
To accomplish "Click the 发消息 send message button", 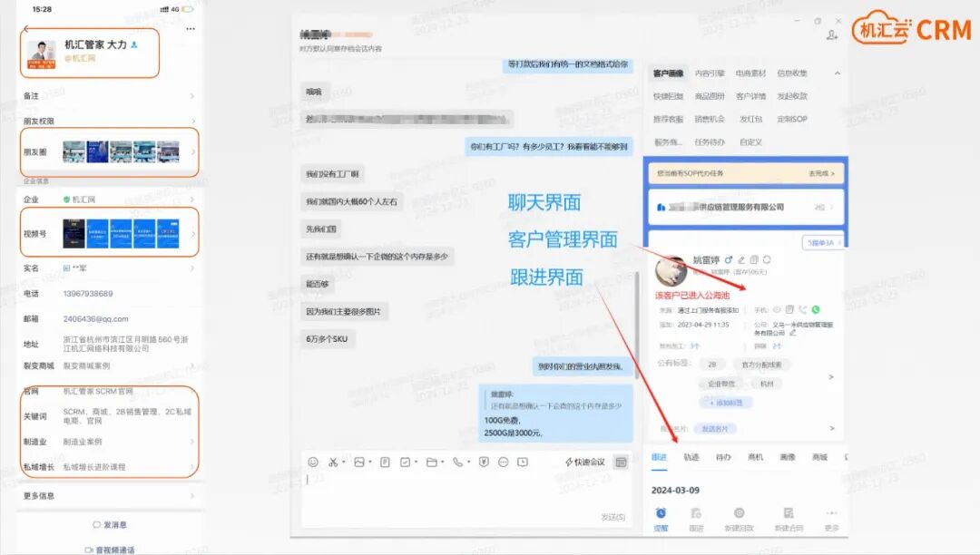I will pyautogui.click(x=111, y=525).
